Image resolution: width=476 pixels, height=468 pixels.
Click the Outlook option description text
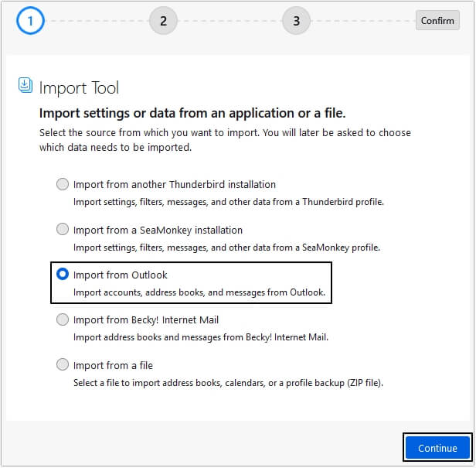click(x=199, y=293)
